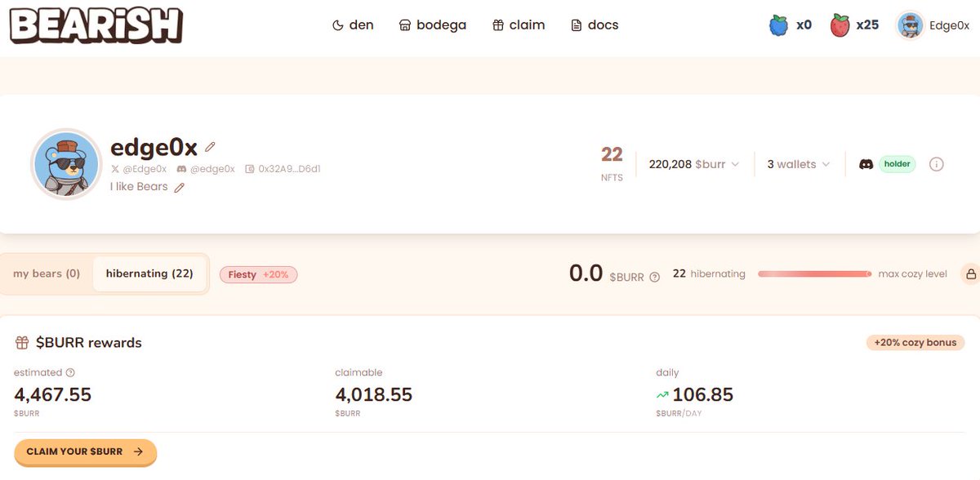Open the bodega shop

432,25
